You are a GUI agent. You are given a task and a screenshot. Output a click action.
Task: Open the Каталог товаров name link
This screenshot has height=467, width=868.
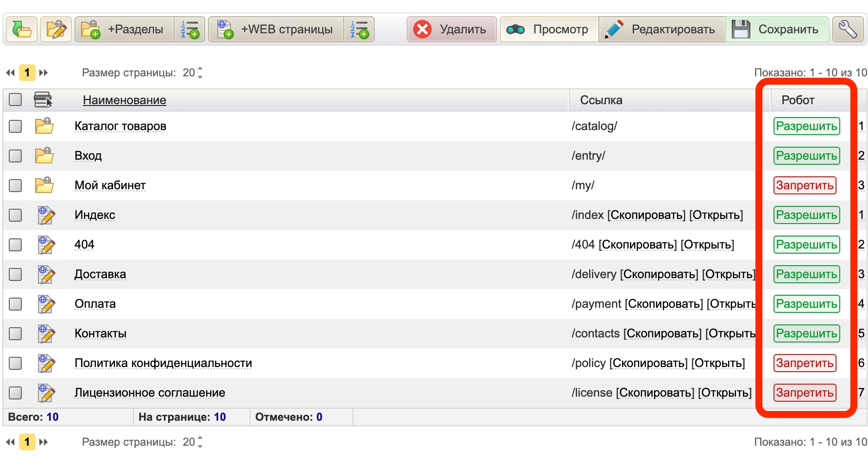tap(120, 126)
